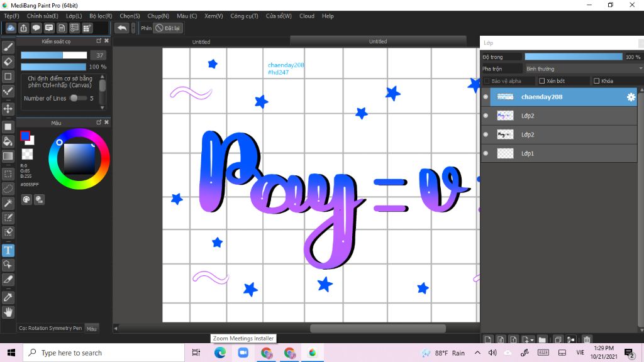Add a new layer folder
Screen dimensions: 644x362
pos(542,339)
